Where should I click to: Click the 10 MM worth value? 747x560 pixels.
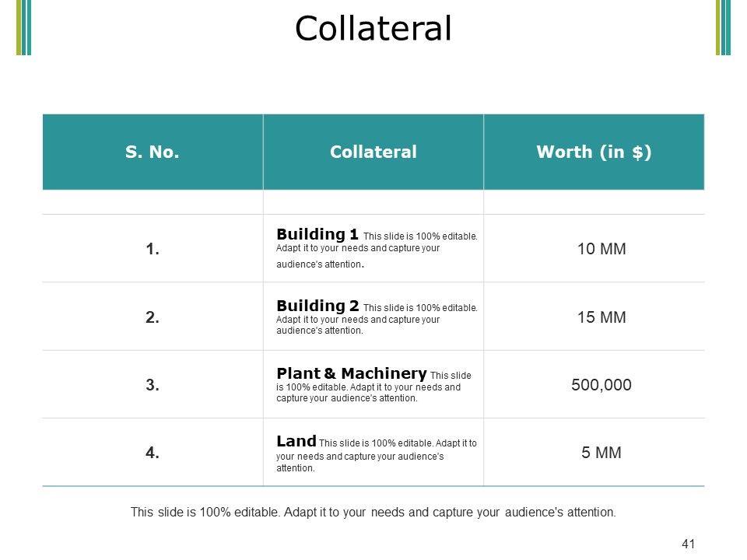click(x=601, y=250)
